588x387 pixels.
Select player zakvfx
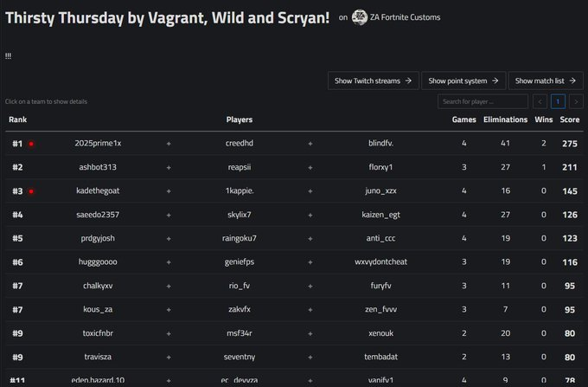point(240,309)
